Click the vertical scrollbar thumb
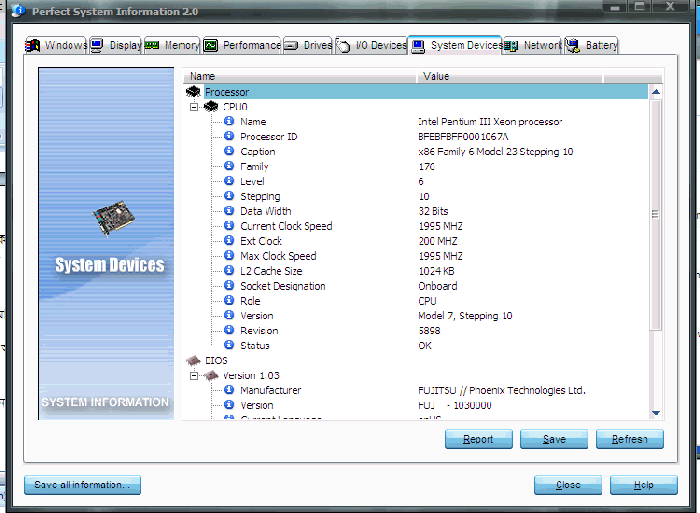This screenshot has height=513, width=700. pyautogui.click(x=655, y=215)
